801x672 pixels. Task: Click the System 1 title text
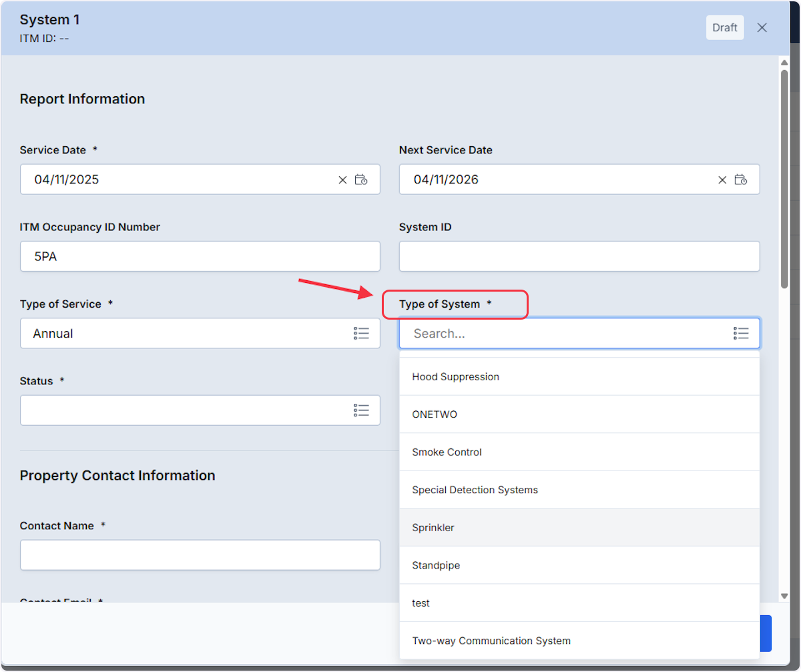tap(49, 19)
